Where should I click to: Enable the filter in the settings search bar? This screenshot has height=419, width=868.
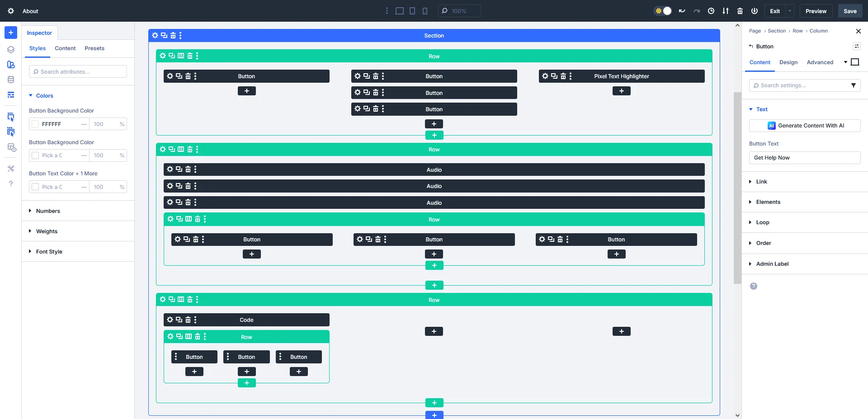[x=854, y=85]
